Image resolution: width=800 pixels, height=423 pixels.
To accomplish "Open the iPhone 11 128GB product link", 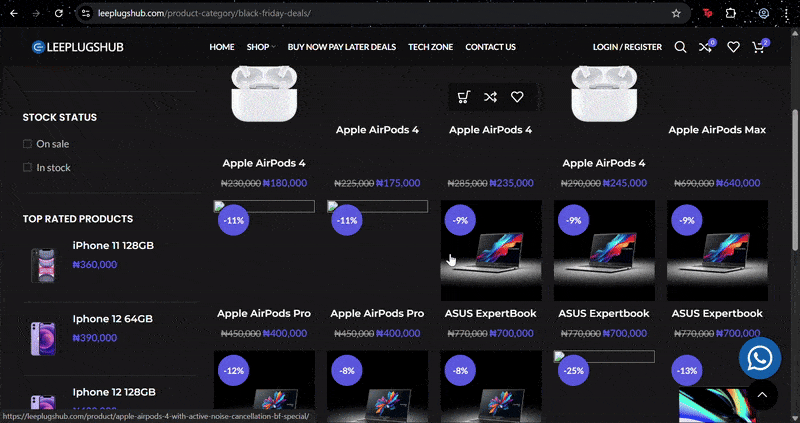I will tap(113, 245).
